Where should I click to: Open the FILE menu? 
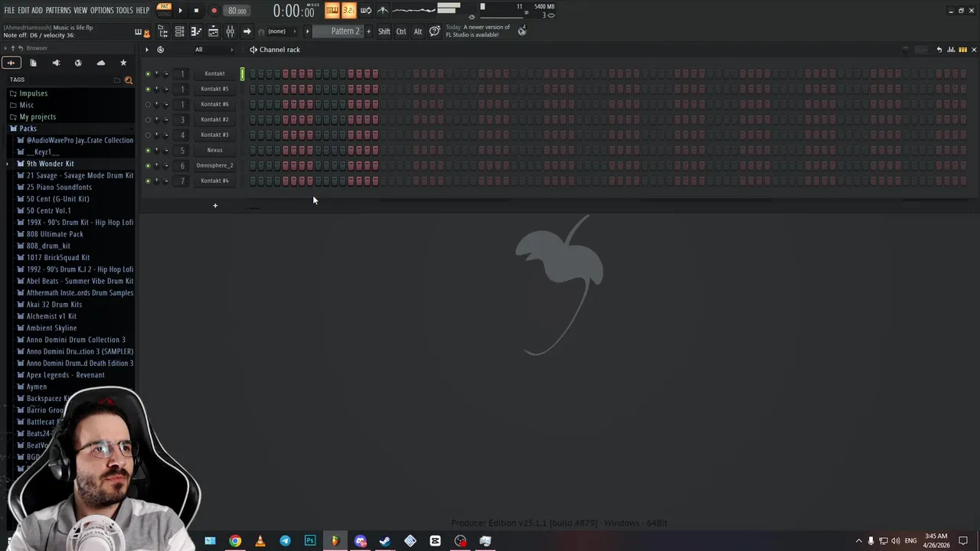[x=9, y=11]
